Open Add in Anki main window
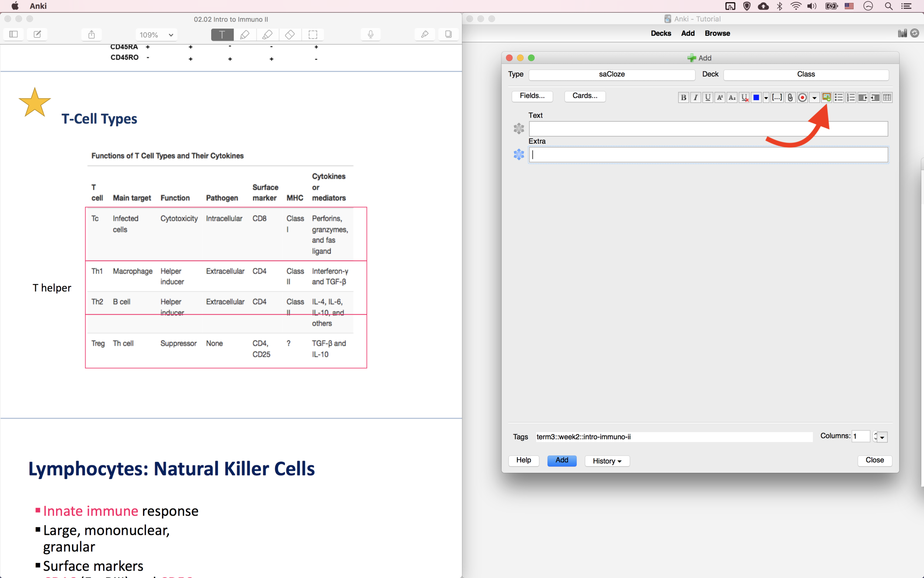Screen dimensions: 924x578 687,33
